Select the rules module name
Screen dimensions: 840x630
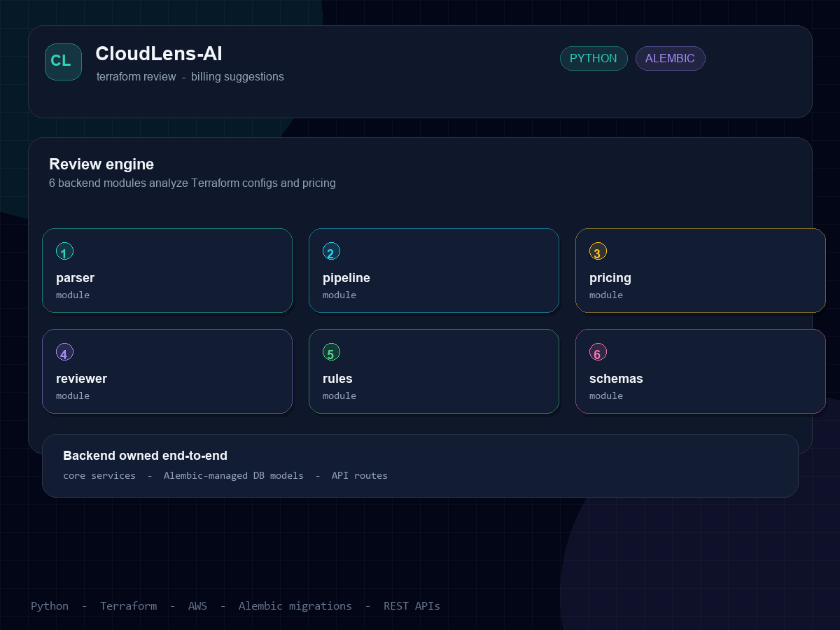(337, 379)
